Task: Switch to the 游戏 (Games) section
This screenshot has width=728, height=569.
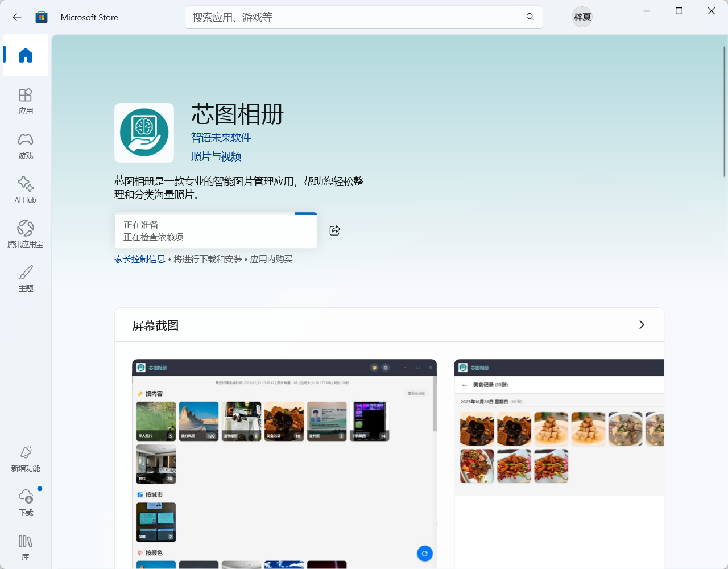Action: tap(25, 146)
